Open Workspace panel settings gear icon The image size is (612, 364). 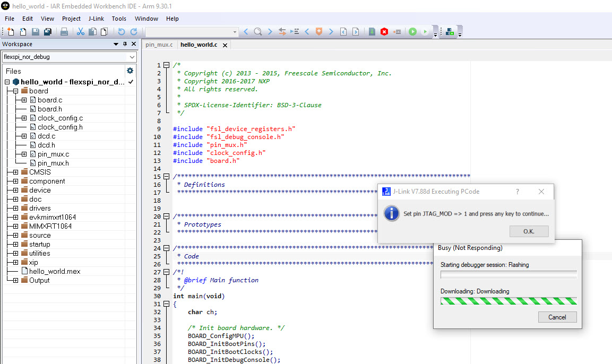tap(130, 71)
